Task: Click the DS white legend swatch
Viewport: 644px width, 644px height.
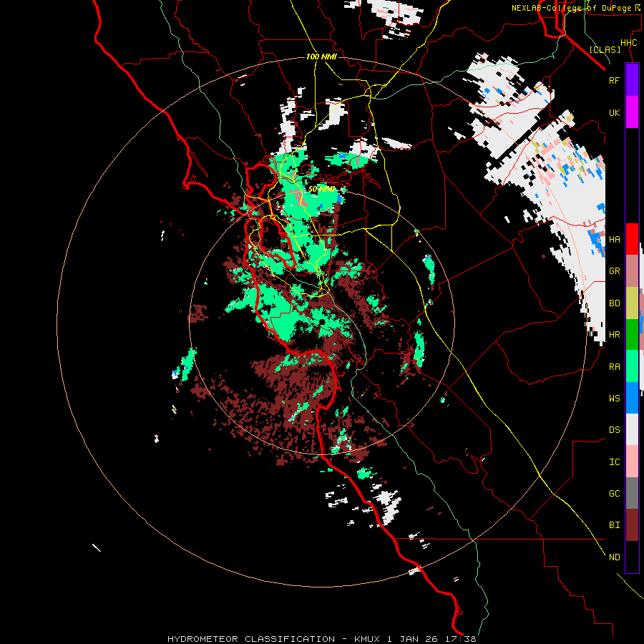Action: [632, 429]
